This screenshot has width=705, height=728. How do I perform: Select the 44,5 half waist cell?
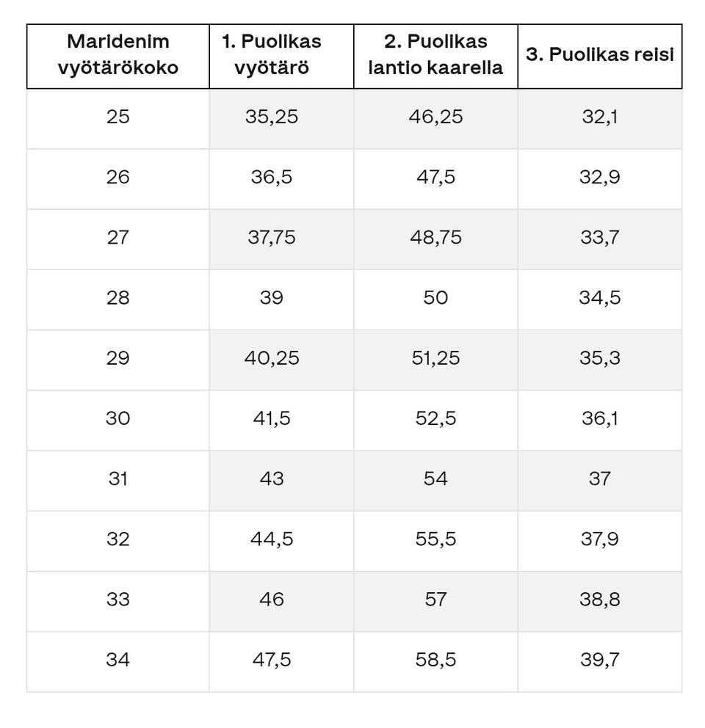272,539
